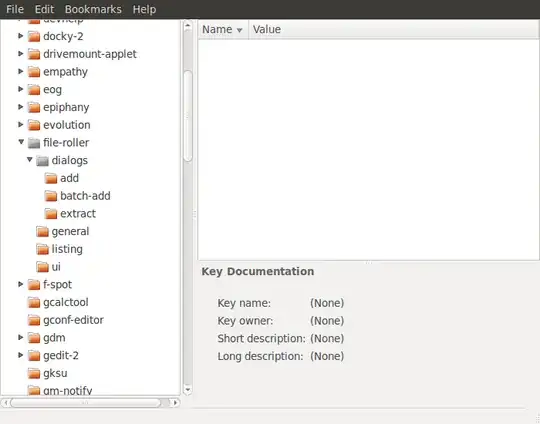Click the horizontal scrollbar left arrow

click(5, 402)
